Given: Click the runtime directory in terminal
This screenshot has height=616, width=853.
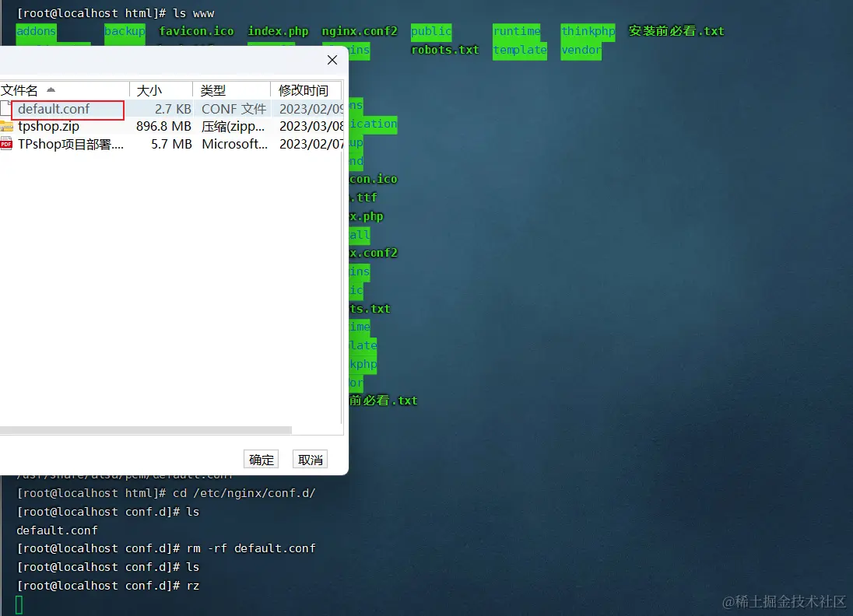Looking at the screenshot, I should [517, 32].
